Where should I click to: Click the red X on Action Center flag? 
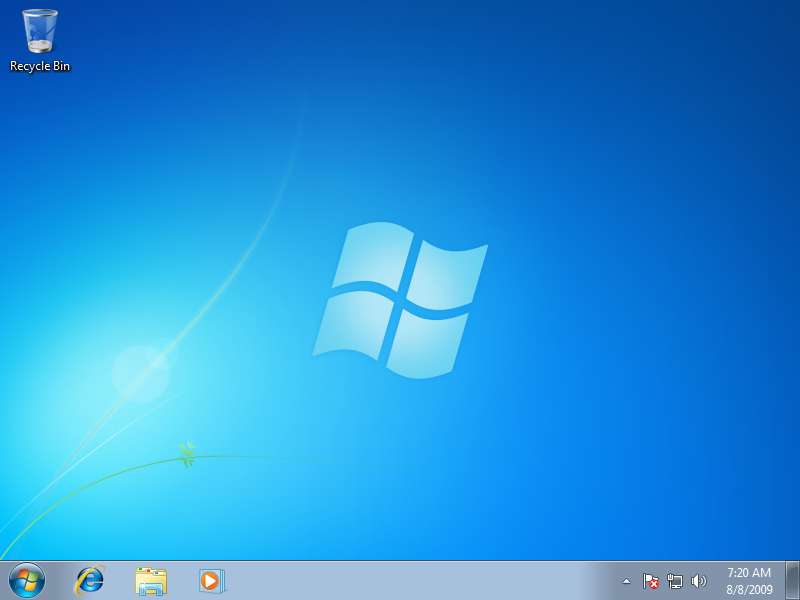[653, 584]
